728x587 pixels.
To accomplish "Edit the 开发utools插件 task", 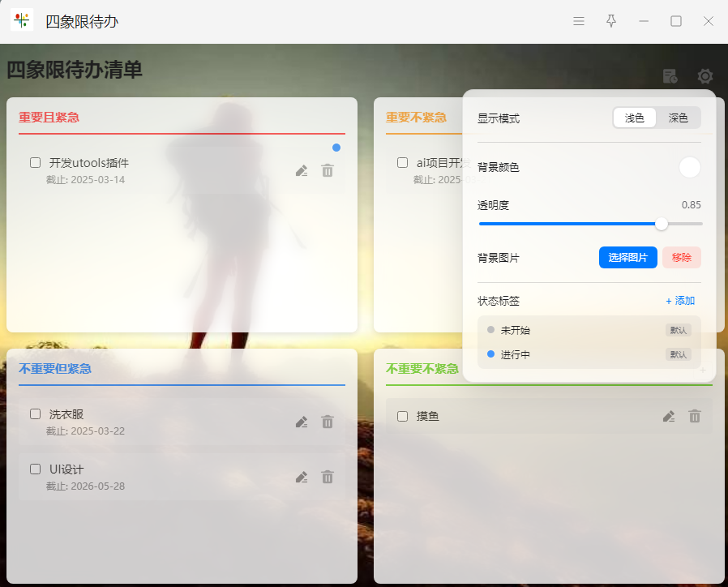I will tap(302, 171).
